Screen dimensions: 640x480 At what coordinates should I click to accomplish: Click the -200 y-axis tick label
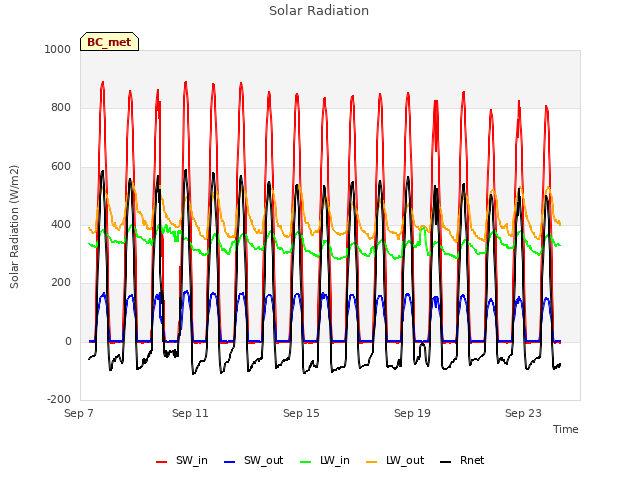59,400
